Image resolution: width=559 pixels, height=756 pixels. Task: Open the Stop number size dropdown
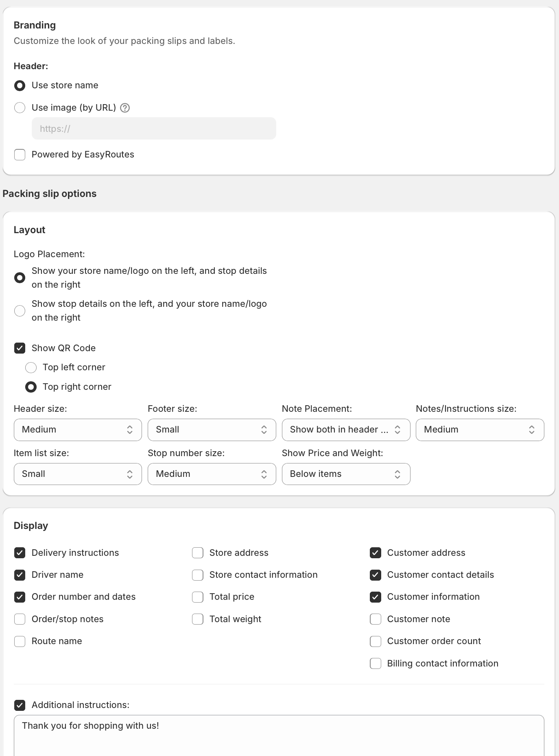coord(212,474)
